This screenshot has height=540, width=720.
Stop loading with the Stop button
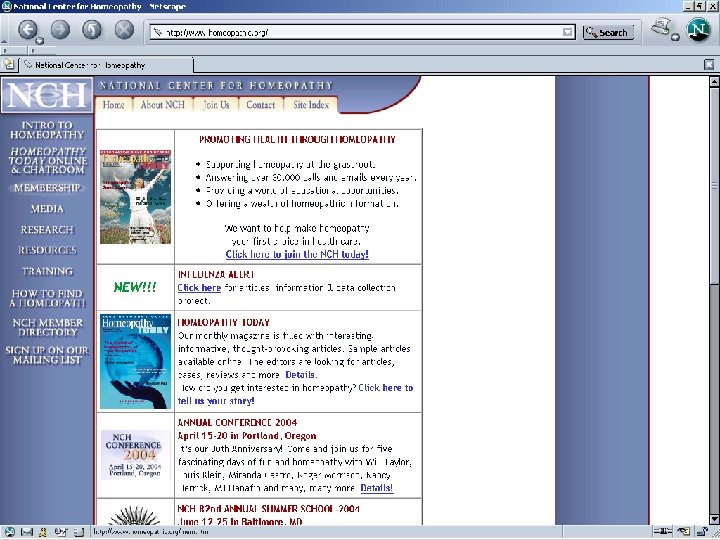pos(124,30)
